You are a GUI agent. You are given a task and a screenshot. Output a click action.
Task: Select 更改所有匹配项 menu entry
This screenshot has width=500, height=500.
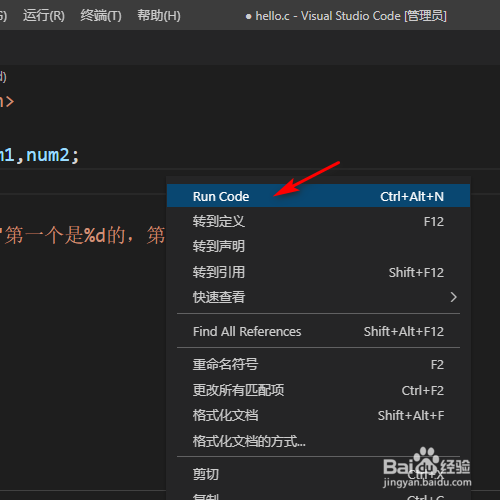click(318, 390)
